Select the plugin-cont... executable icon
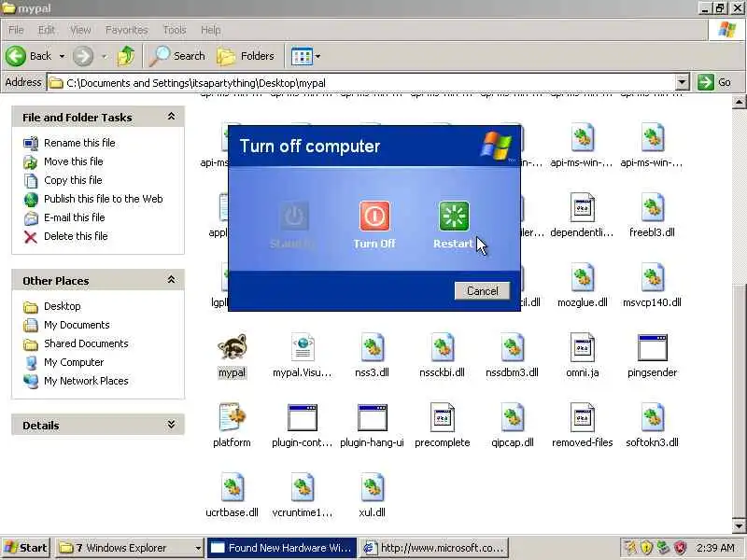This screenshot has width=747, height=560. (303, 417)
